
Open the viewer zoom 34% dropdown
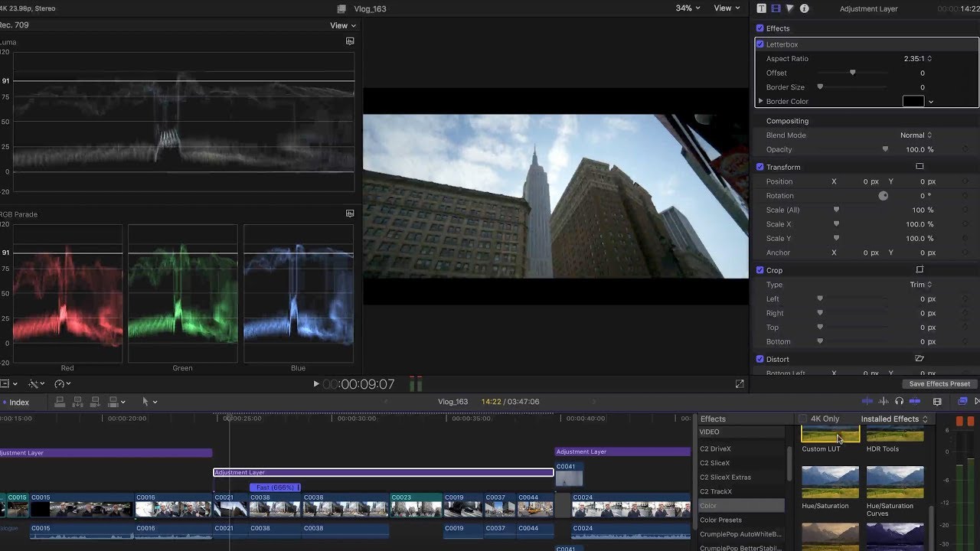click(x=687, y=8)
